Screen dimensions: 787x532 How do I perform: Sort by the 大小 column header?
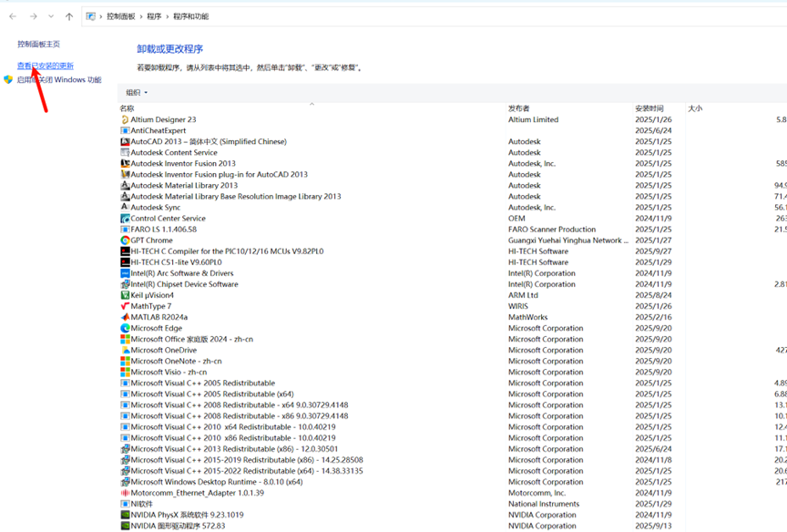pos(695,108)
